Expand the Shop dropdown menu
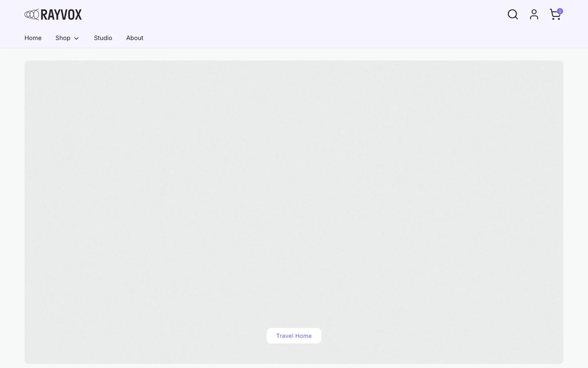The width and height of the screenshot is (588, 368). (x=67, y=38)
